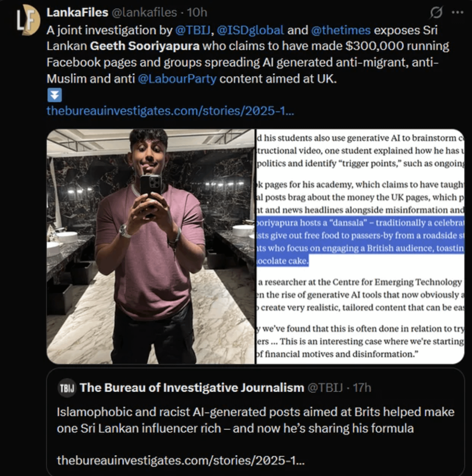Click the LankaFiles profile avatar
Screen dimensions: 472x476
click(28, 20)
